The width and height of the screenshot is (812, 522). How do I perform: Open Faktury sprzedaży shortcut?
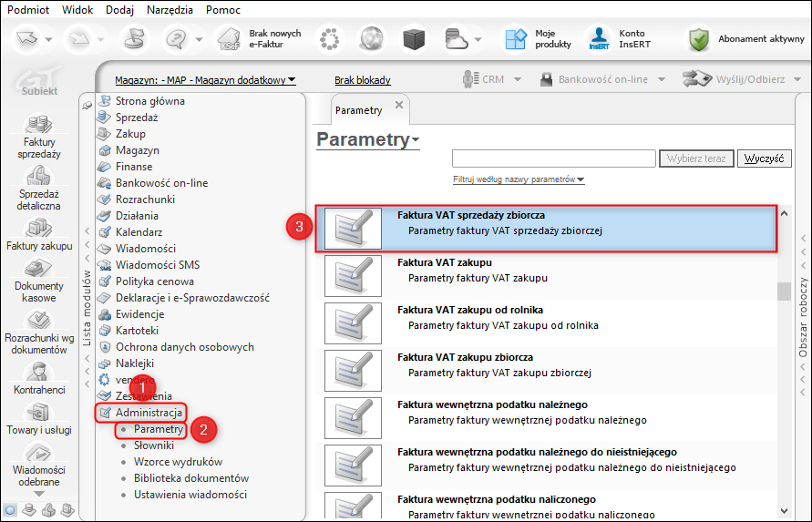point(39,137)
